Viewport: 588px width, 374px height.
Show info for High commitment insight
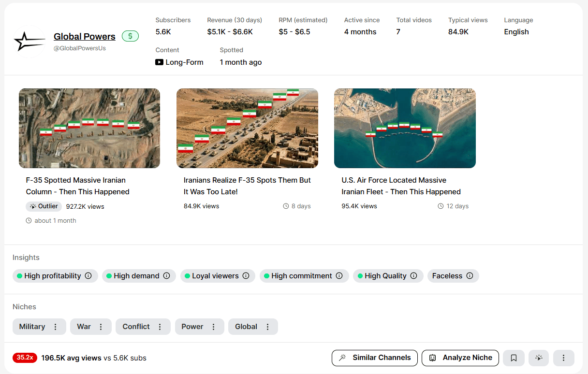point(339,276)
